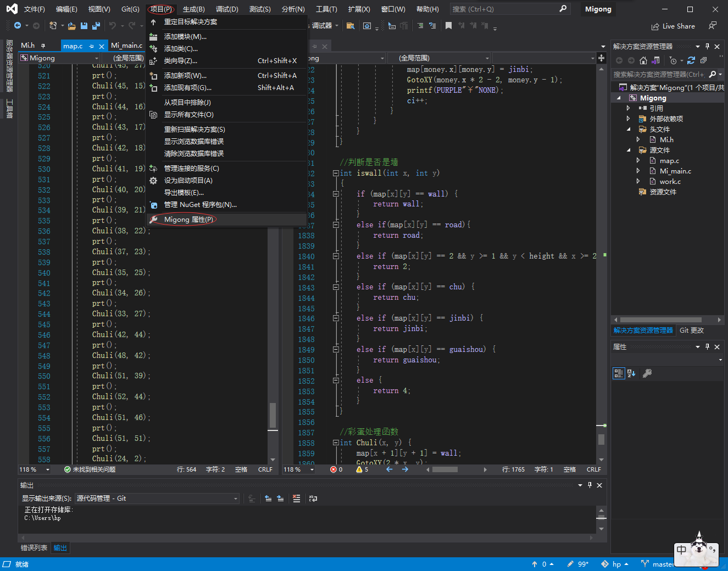Select map.c in Solution Explorer
Viewport: 728px width, 571px height.
669,161
